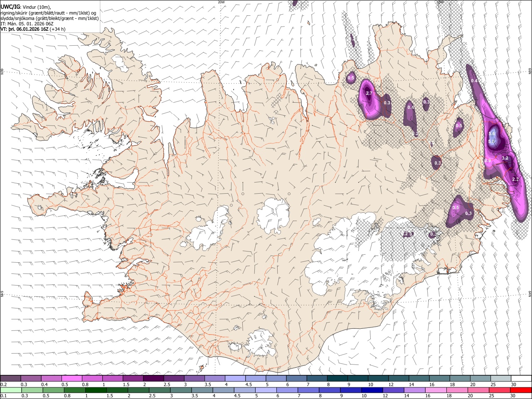The height and width of the screenshot is (399, 532).
Task: Click the 'UWC/IG: Vindur (10m)' title line
Action: 26,7
